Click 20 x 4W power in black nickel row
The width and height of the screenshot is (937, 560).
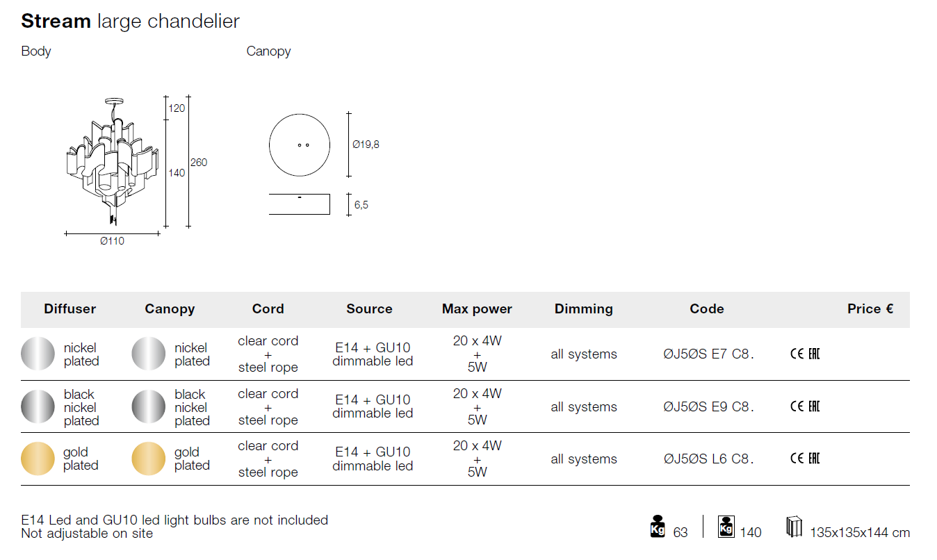coord(478,393)
